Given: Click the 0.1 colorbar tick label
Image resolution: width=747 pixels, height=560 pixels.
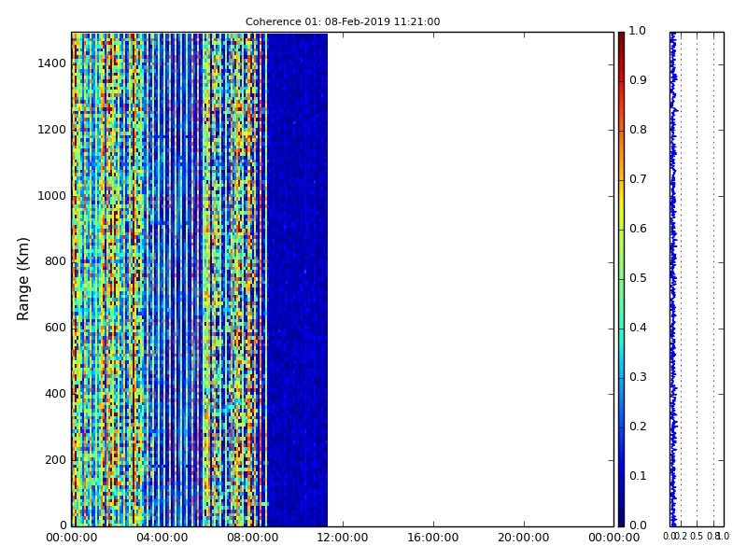Looking at the screenshot, I should [x=638, y=476].
